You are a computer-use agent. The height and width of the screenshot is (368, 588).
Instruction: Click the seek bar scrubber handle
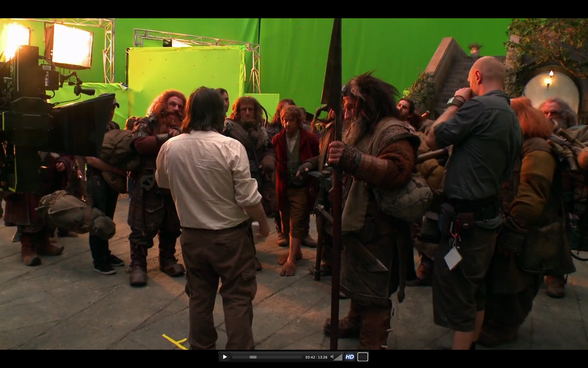tap(253, 357)
